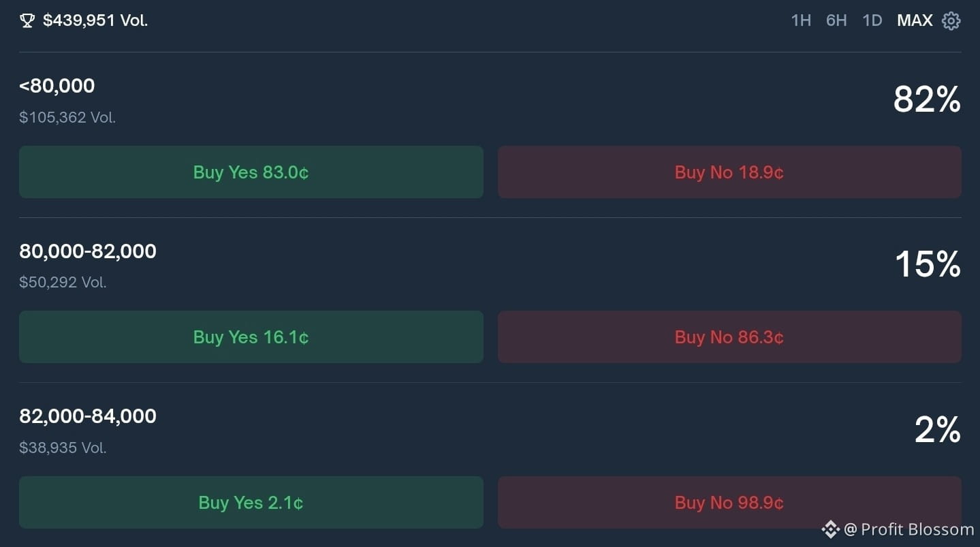Expand the 82,000-84,000 outcome row
980x547 pixels.
point(88,416)
